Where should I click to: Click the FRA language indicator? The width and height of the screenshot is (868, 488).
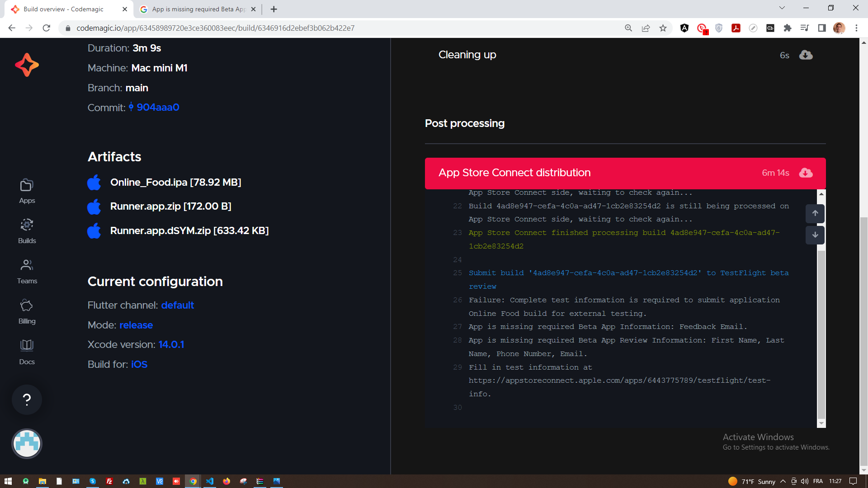(818, 481)
